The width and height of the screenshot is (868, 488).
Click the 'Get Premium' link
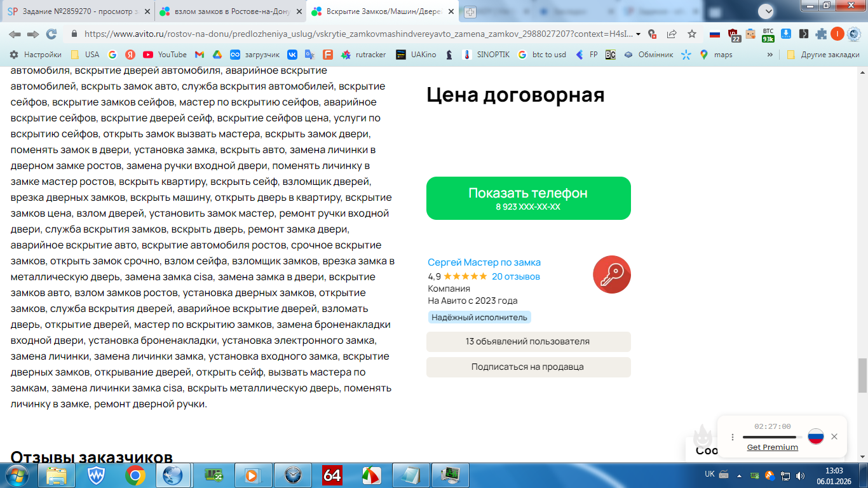pyautogui.click(x=772, y=447)
